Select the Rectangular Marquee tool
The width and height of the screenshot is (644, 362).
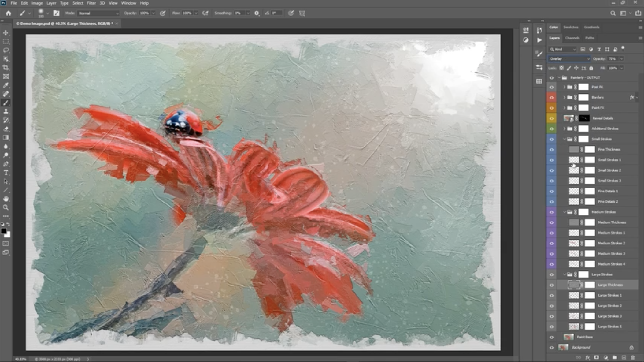6,41
